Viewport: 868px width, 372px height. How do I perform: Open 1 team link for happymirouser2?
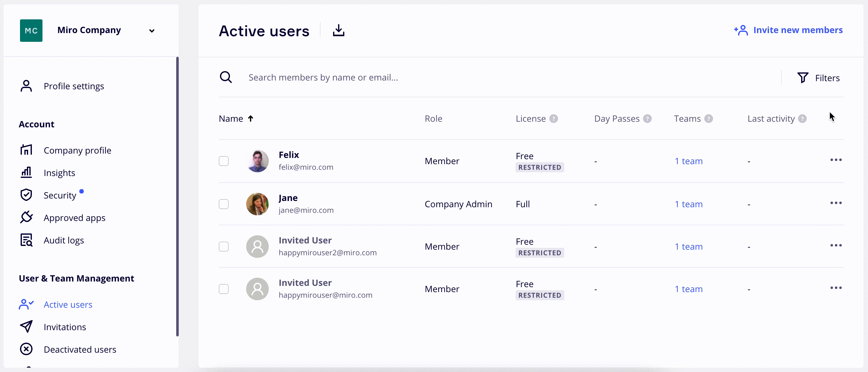(688, 247)
